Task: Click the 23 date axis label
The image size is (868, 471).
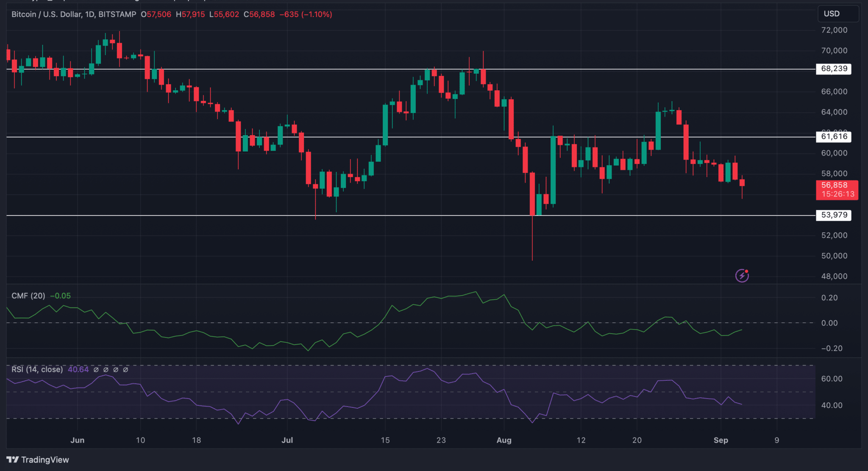Action: [x=441, y=440]
